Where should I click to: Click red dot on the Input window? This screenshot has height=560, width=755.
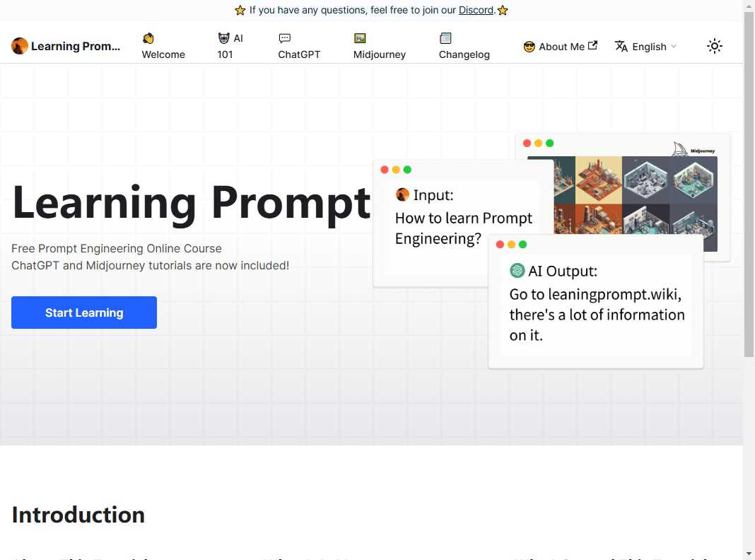tap(385, 170)
